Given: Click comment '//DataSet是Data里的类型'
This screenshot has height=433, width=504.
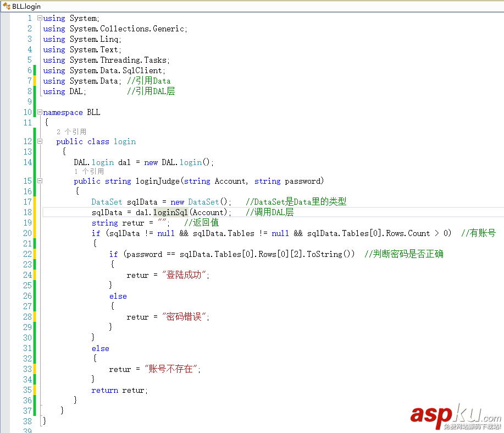Looking at the screenshot, I should (x=296, y=202).
